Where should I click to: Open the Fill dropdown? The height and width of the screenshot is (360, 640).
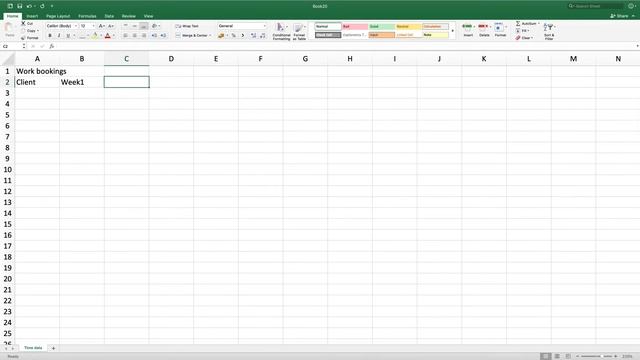pyautogui.click(x=523, y=31)
